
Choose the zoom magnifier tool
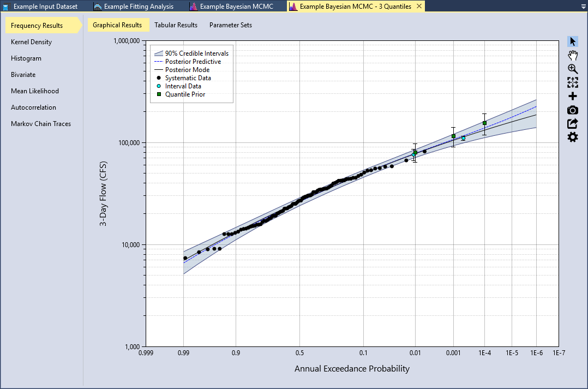(x=572, y=69)
